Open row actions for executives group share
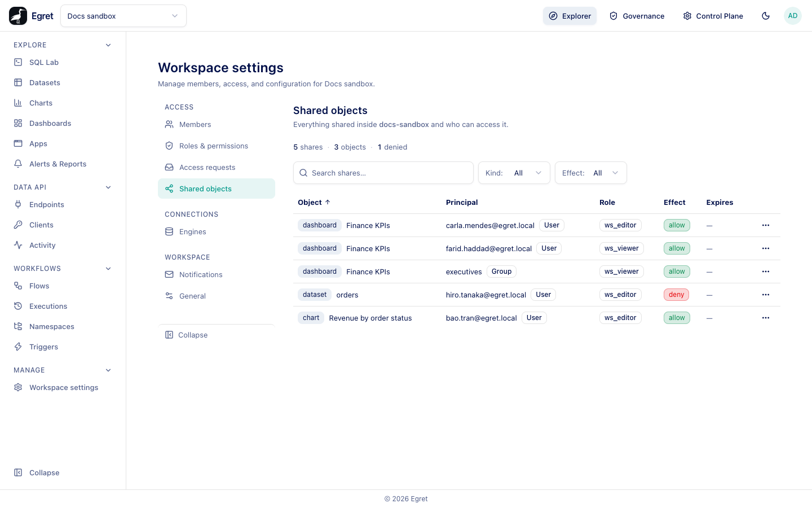Viewport: 812px width, 508px height. (766, 271)
